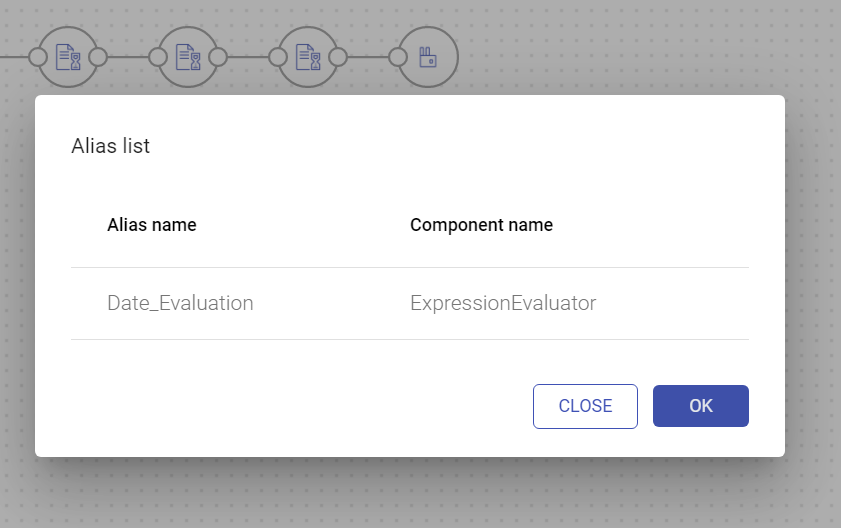This screenshot has height=528, width=841.
Task: Click the Component name column header
Action: pyautogui.click(x=481, y=225)
